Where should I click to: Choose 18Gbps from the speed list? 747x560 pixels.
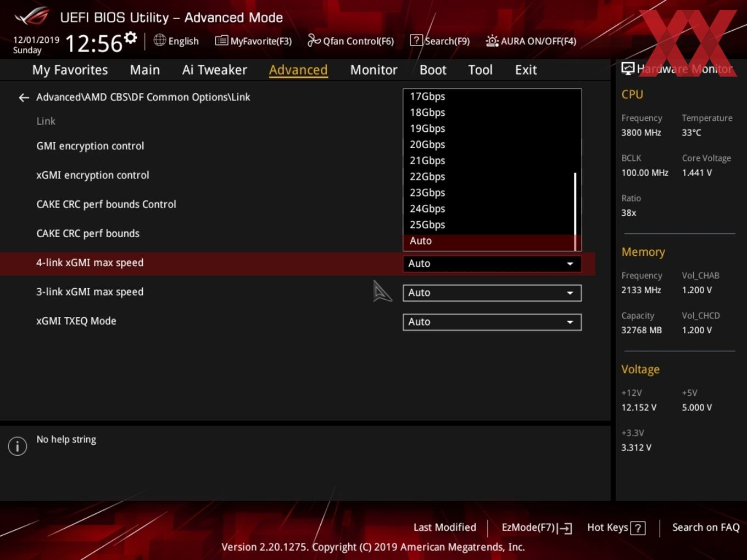point(488,112)
